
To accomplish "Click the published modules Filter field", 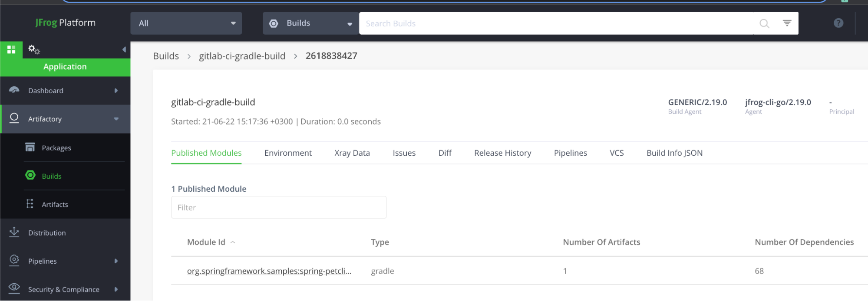I will pos(278,207).
